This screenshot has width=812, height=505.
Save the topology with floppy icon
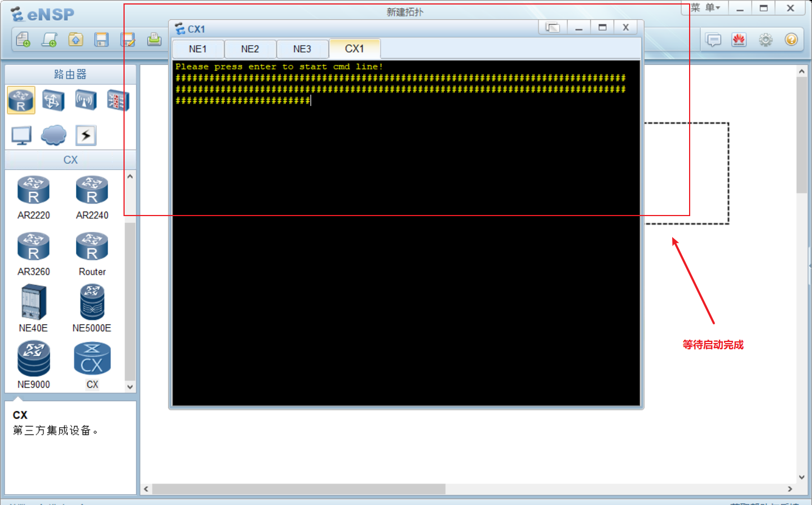pos(101,39)
